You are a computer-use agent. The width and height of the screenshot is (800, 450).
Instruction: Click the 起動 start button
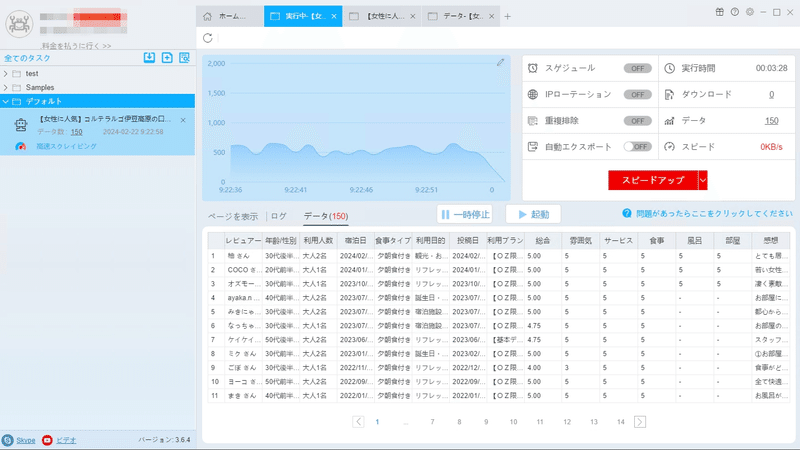point(533,214)
